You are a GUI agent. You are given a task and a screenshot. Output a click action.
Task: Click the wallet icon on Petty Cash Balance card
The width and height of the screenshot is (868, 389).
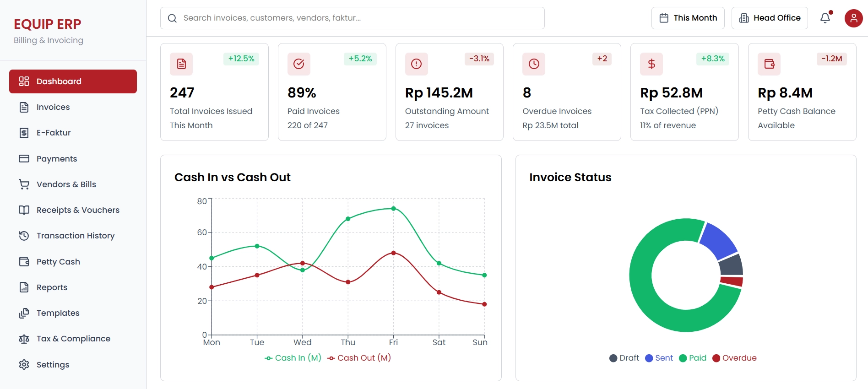(769, 64)
